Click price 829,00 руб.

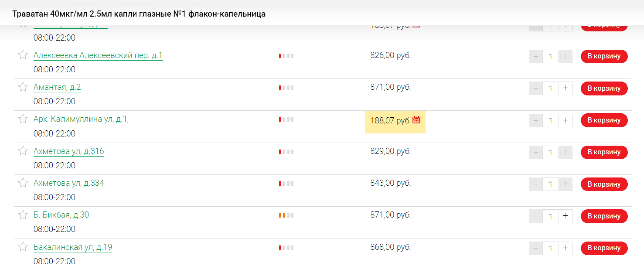tap(390, 151)
